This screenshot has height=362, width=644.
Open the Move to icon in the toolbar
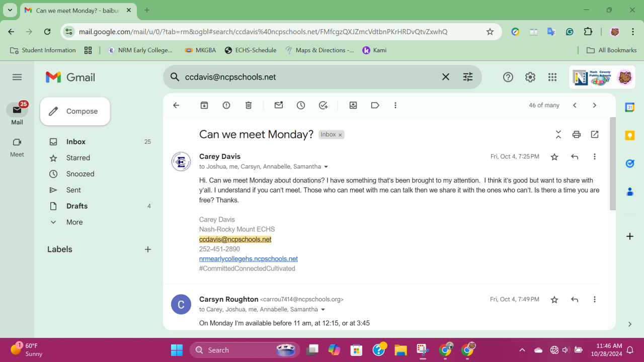point(353,105)
